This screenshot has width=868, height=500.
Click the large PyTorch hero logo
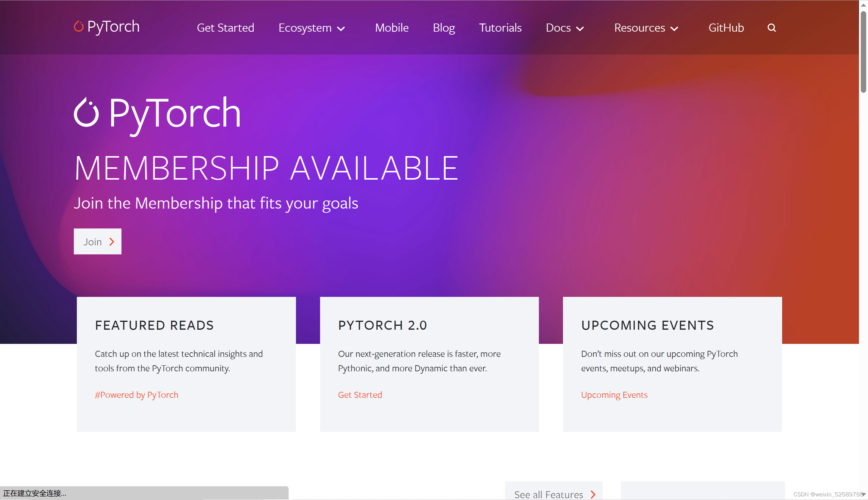point(157,113)
